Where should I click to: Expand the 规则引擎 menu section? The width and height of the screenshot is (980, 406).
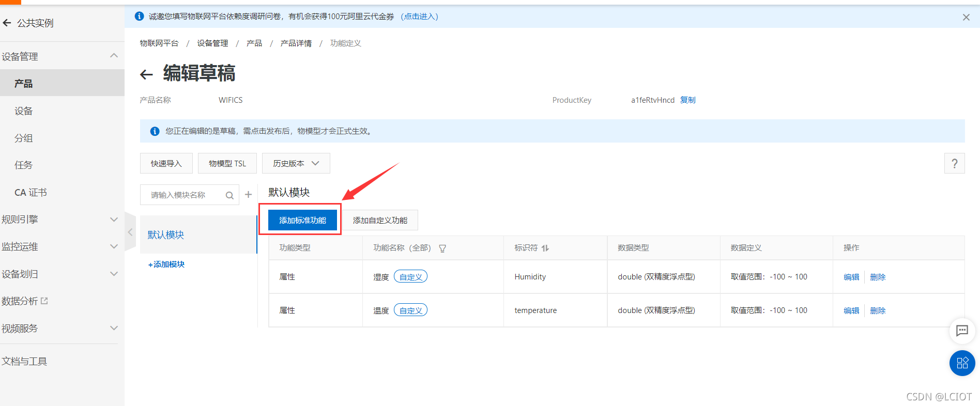[114, 220]
